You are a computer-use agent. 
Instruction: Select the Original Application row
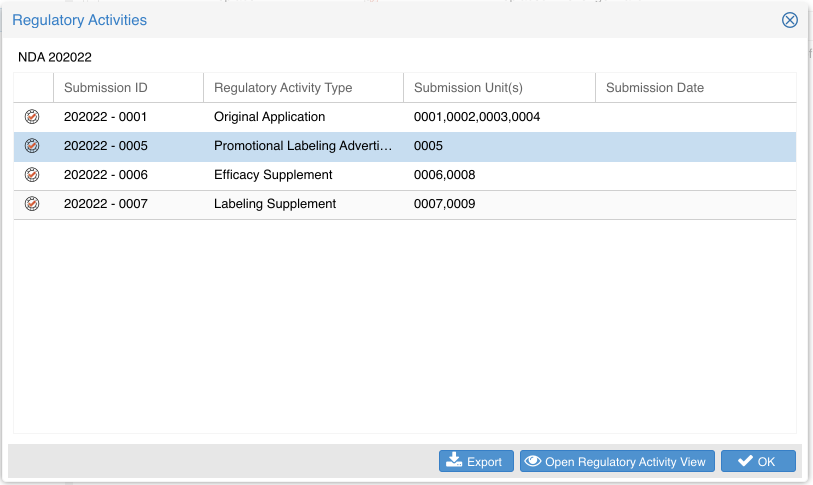270,117
